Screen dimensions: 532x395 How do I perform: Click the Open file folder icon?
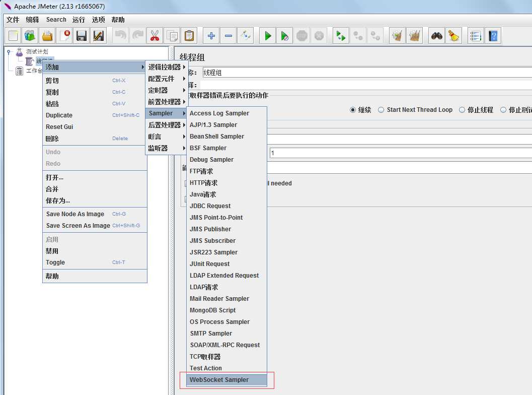[x=47, y=36]
